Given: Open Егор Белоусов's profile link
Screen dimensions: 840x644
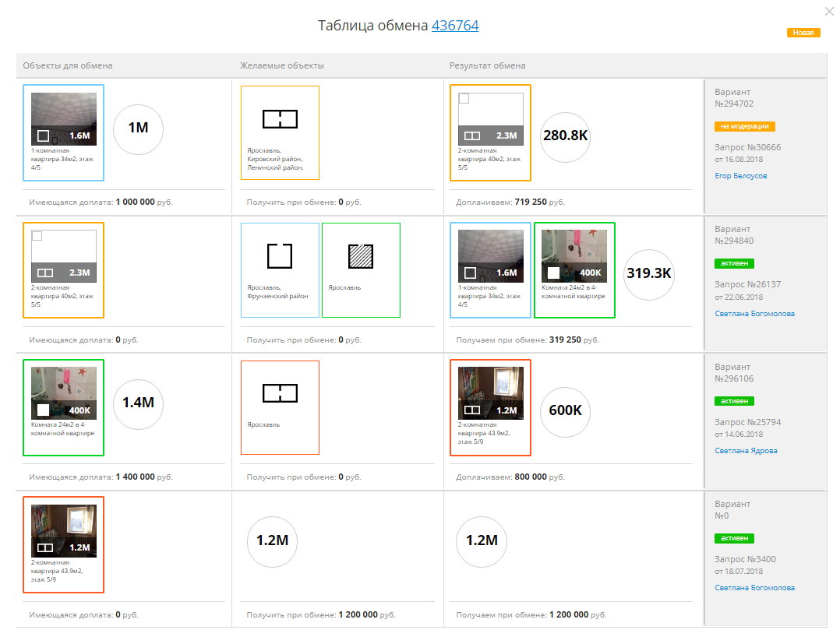Looking at the screenshot, I should 740,176.
